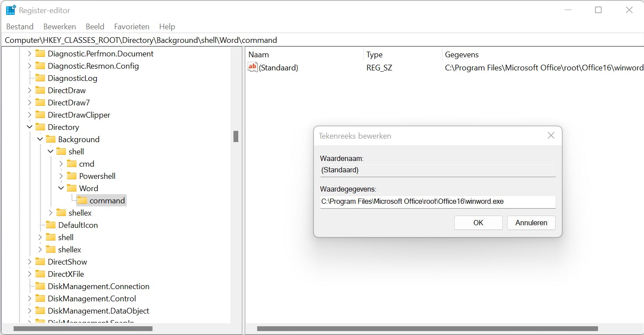Expand the Powershell key
This screenshot has height=335, width=644.
tap(61, 176)
